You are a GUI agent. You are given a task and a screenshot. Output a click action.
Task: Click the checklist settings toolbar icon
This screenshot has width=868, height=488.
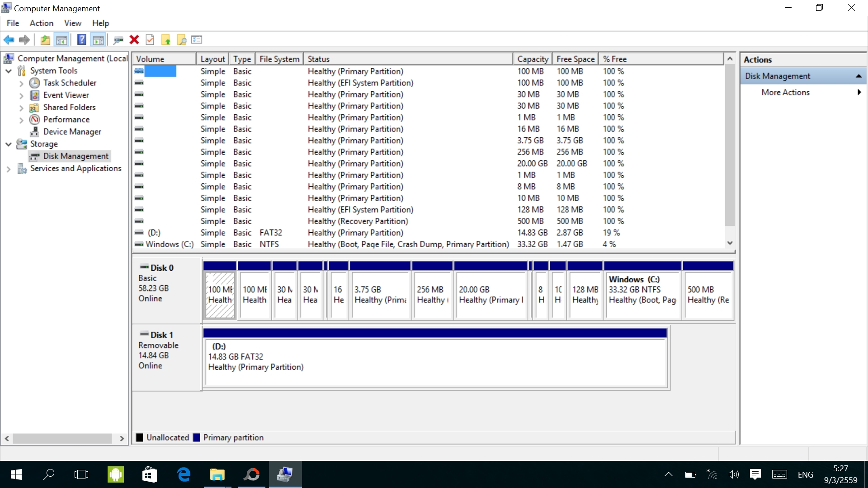click(197, 40)
